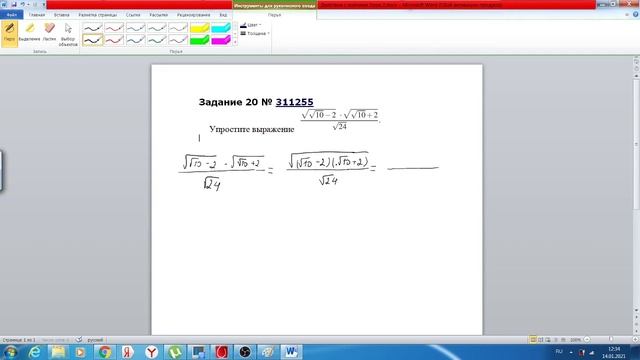The height and width of the screenshot is (360, 640).
Task: Open the taskbar clock and date
Action: (614, 353)
